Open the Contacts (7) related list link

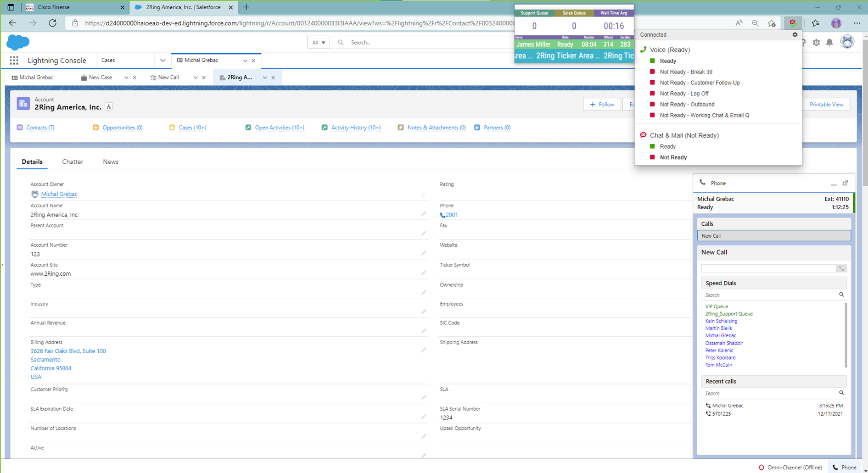pyautogui.click(x=40, y=127)
